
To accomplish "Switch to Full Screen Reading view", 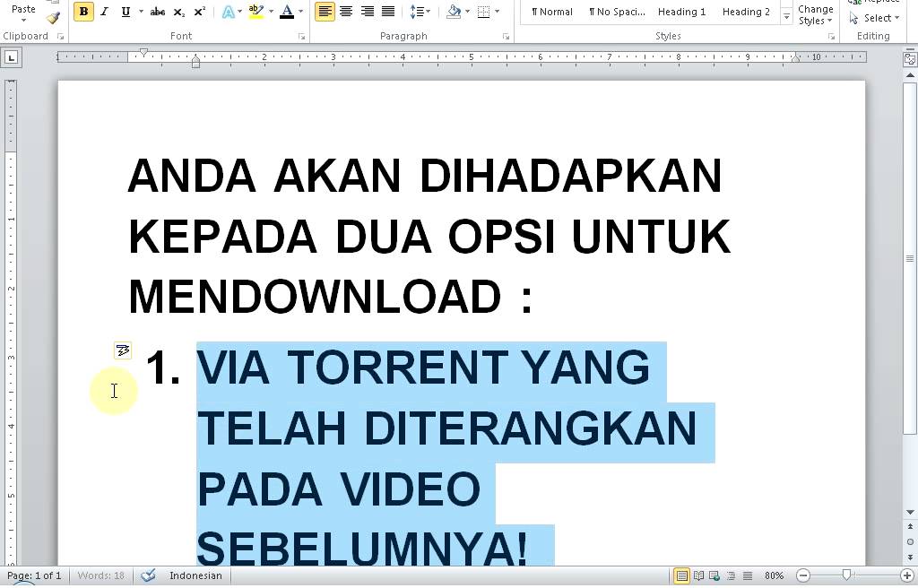I will pos(698,575).
